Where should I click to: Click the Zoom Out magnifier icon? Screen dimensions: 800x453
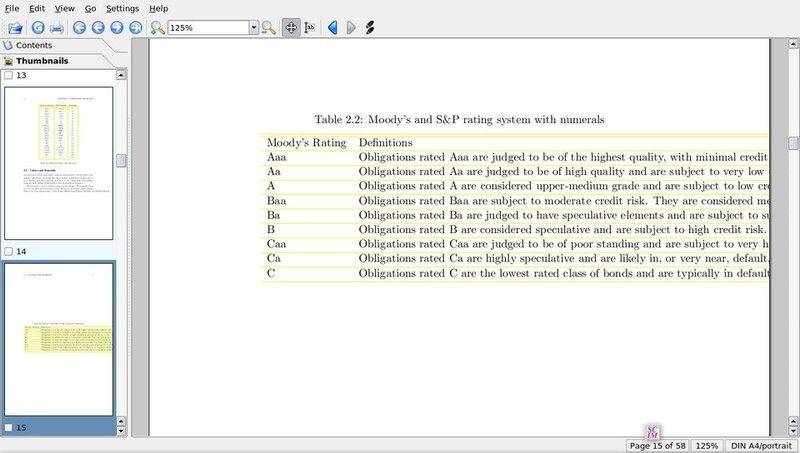[268, 28]
